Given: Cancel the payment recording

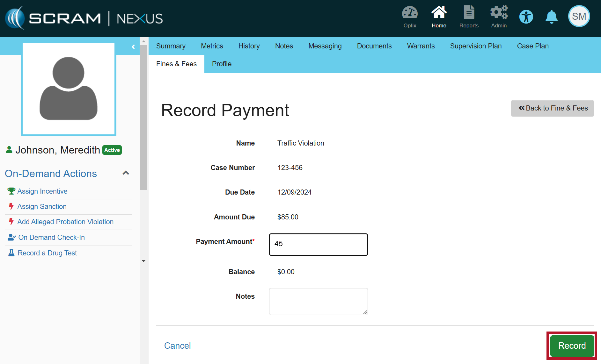Looking at the screenshot, I should click(x=177, y=346).
